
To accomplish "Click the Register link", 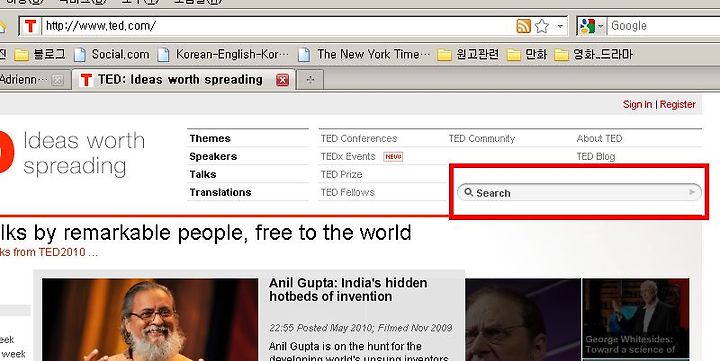I will click(x=678, y=105).
